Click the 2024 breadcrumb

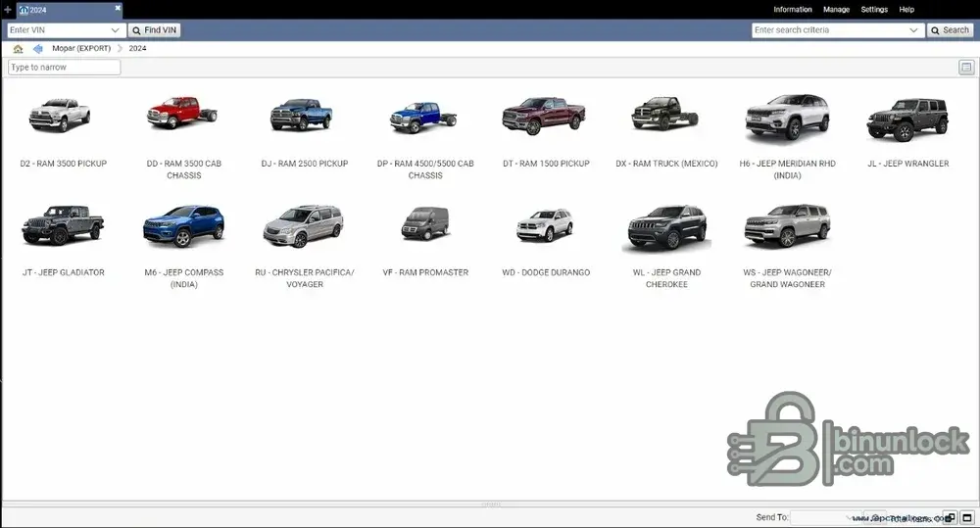137,48
